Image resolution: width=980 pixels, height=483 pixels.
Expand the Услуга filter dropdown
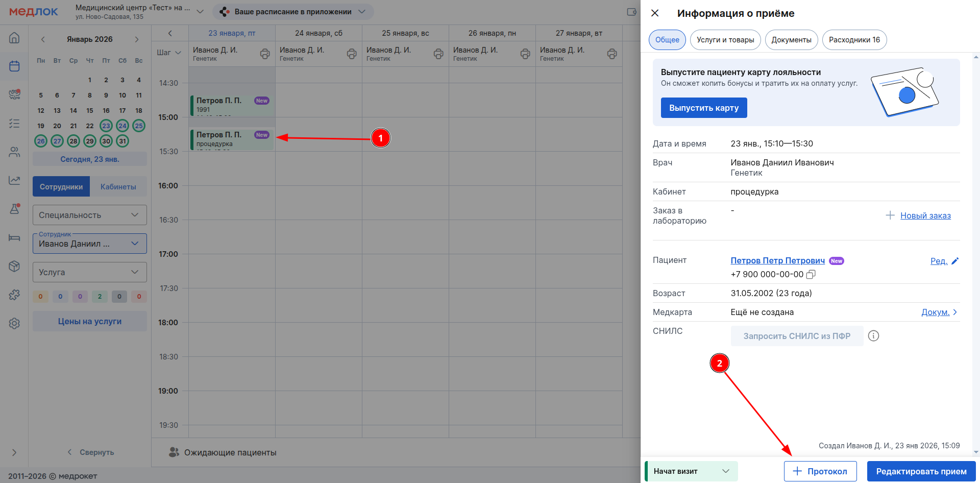[x=90, y=272]
